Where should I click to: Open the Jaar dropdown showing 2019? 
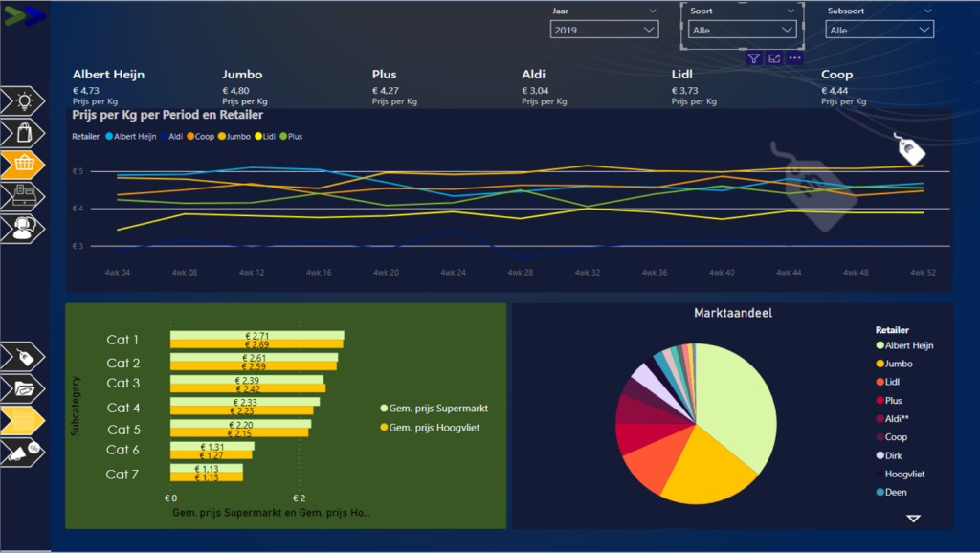coord(605,30)
